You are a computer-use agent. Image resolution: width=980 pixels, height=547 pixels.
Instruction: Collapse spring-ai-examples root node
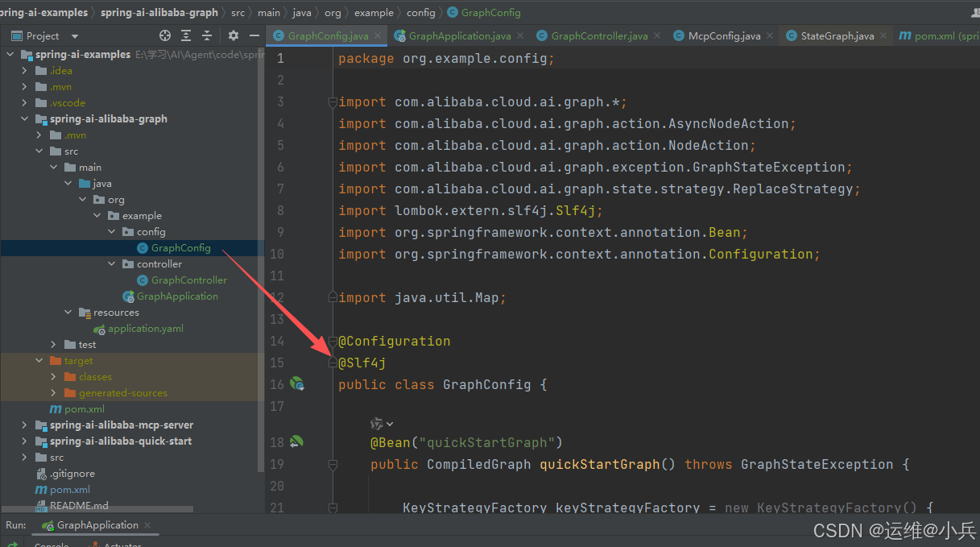point(10,54)
